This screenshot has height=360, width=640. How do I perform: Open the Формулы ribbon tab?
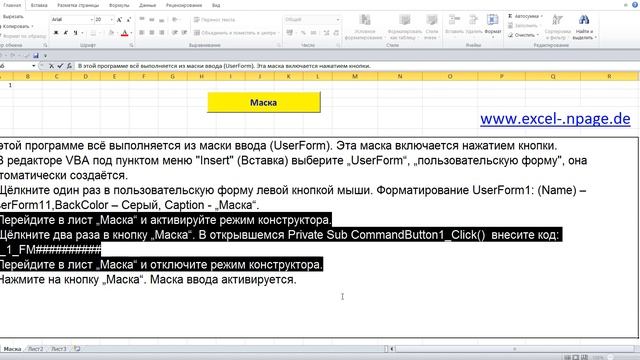(119, 5)
